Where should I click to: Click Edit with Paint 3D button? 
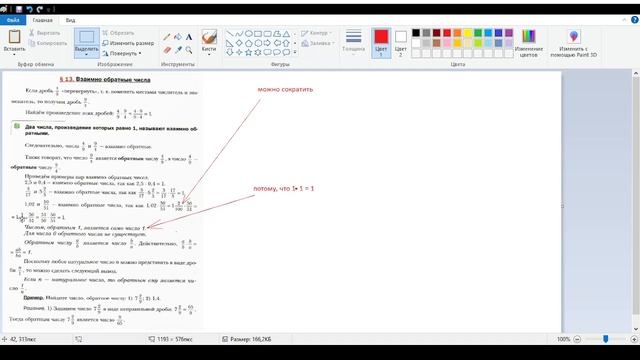[x=573, y=43]
